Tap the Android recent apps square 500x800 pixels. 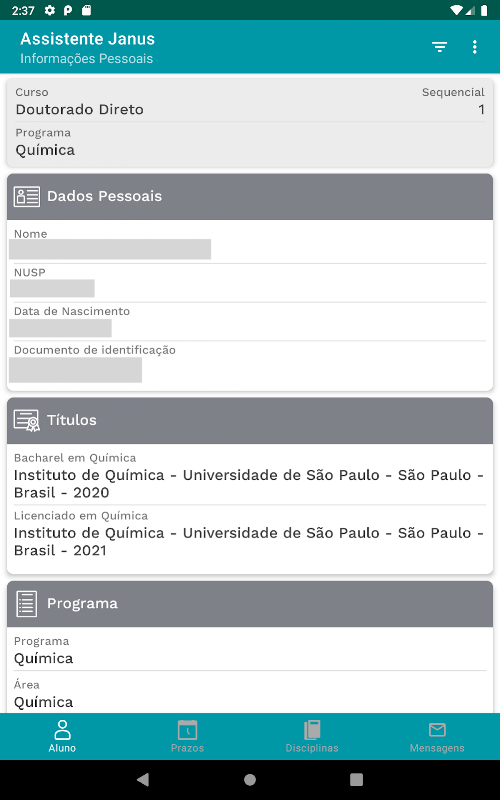[356, 779]
